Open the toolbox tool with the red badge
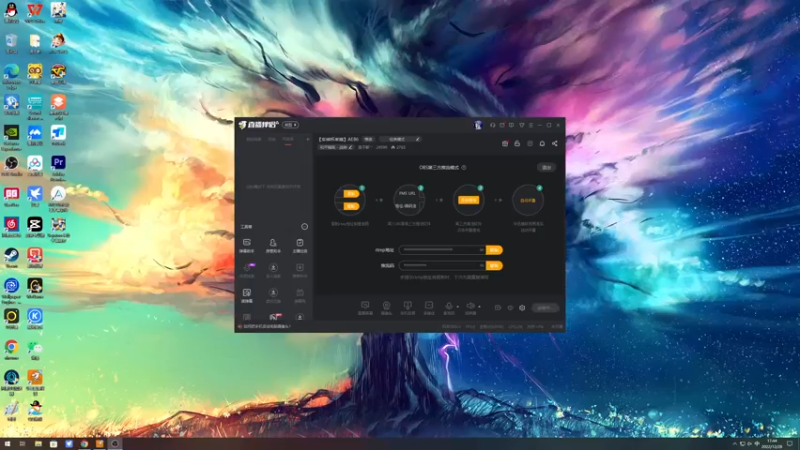 pos(274,317)
